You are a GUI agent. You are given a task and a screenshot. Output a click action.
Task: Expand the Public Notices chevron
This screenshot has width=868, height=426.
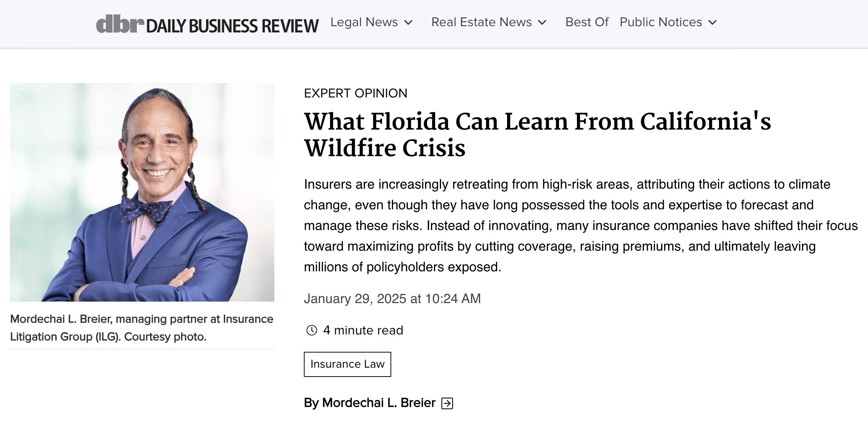pos(713,23)
